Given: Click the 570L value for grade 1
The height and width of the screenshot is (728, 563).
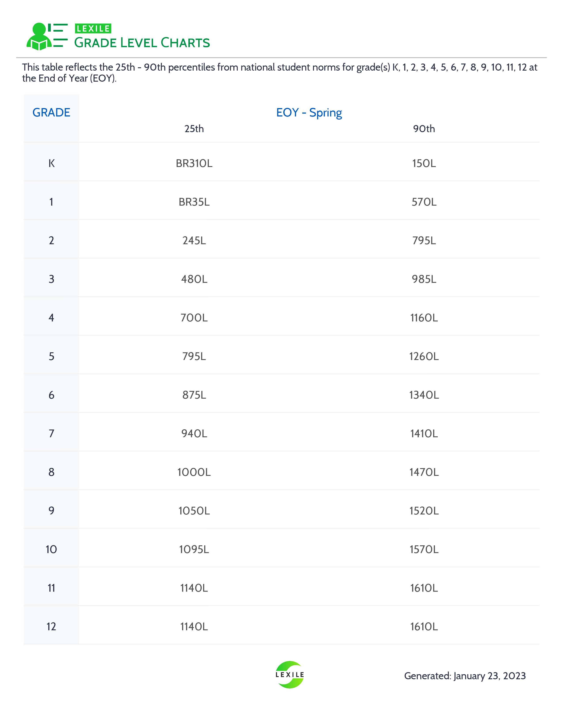Looking at the screenshot, I should point(424,202).
